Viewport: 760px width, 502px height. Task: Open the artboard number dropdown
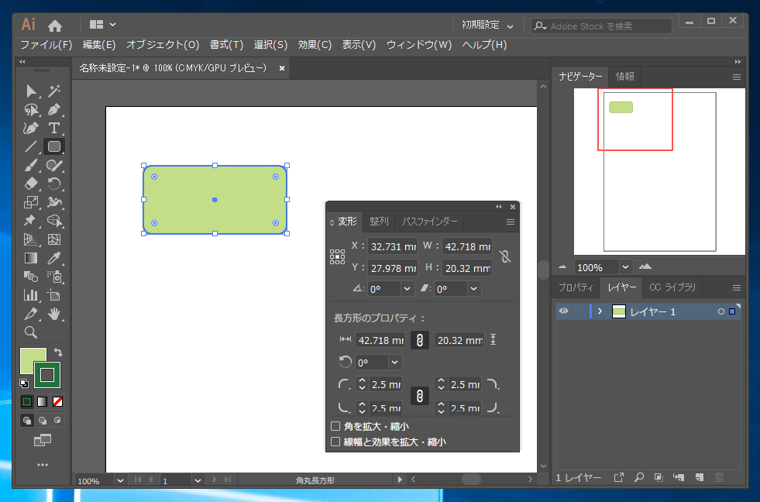pos(198,480)
